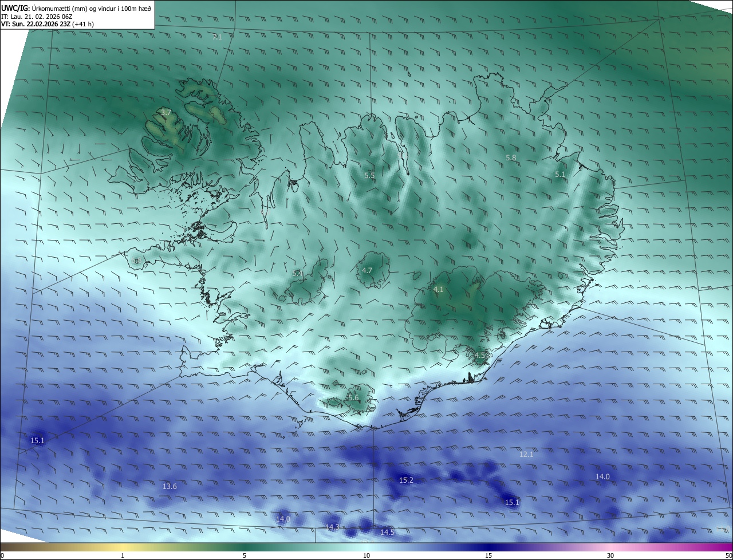Click the 50 tick on the color scale

click(x=728, y=555)
